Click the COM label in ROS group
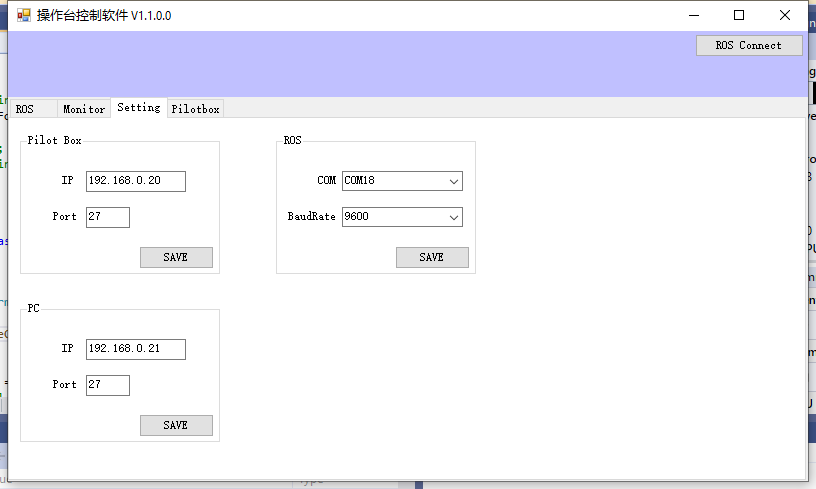This screenshot has height=489, width=816. [326, 181]
